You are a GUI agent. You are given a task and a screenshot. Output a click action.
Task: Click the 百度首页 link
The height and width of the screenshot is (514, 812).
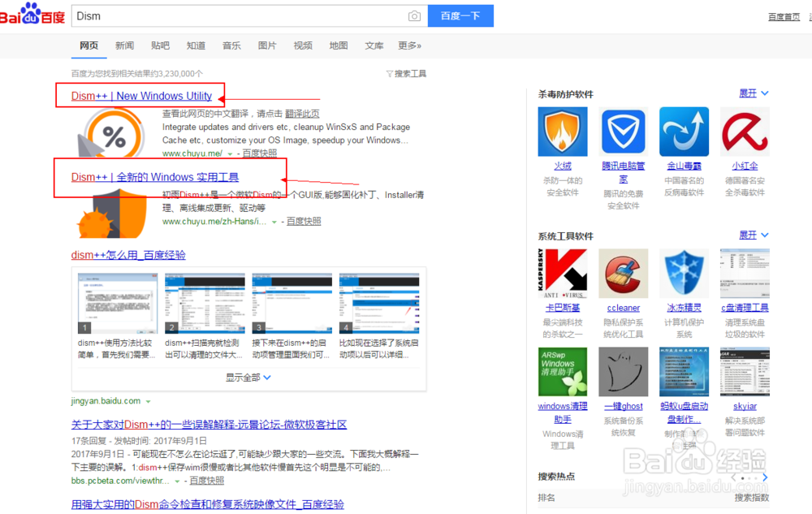(784, 16)
